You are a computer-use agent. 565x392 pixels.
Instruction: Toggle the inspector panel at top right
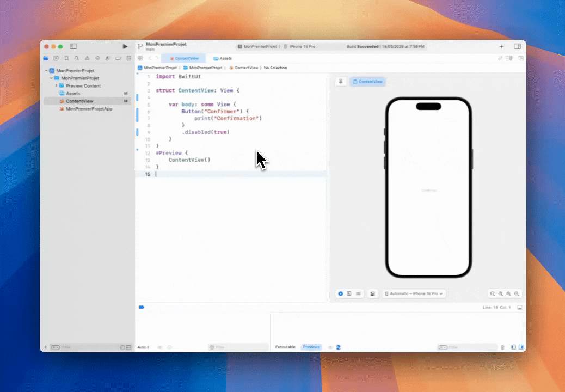(x=518, y=46)
